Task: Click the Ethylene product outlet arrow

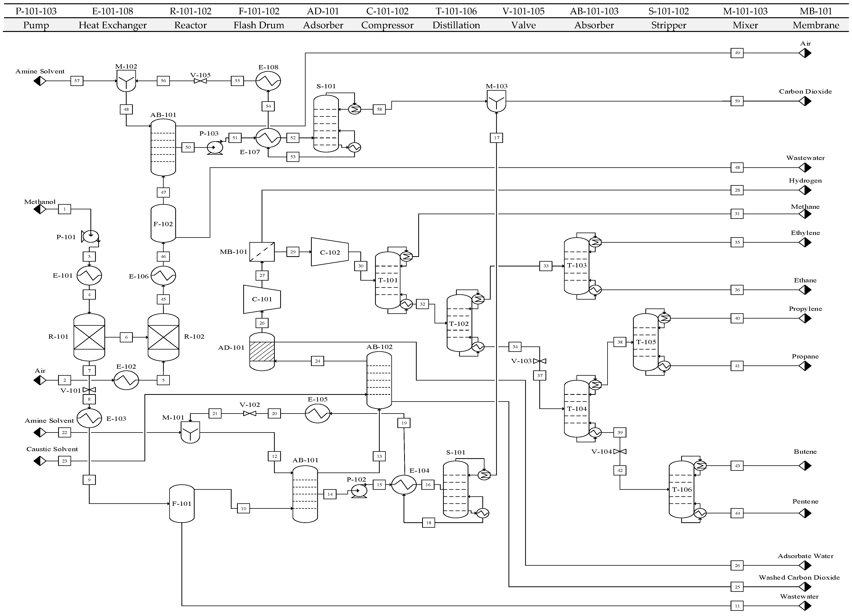Action: click(805, 243)
